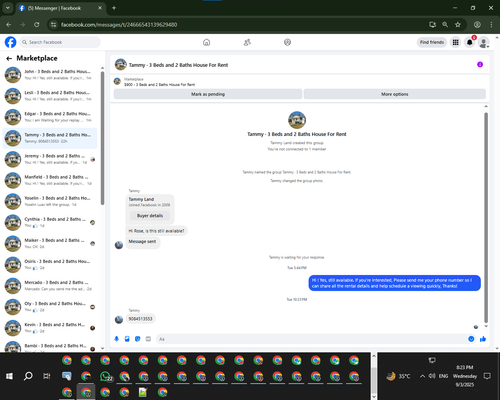
Task: Open Windows taskbar search
Action: [28, 376]
